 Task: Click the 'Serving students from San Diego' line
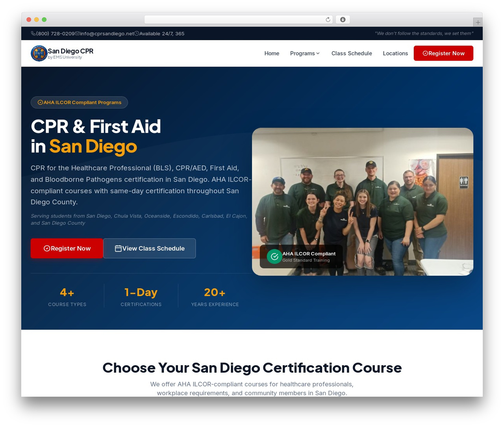point(139,219)
